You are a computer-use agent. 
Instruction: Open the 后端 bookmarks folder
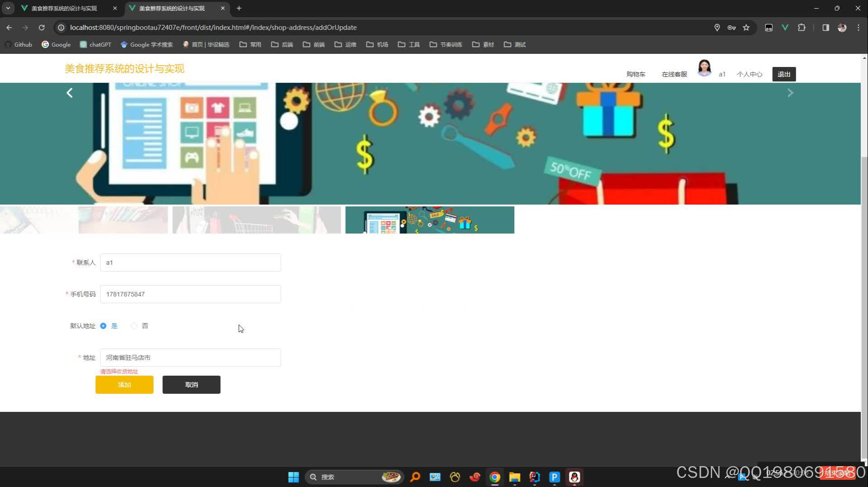282,44
